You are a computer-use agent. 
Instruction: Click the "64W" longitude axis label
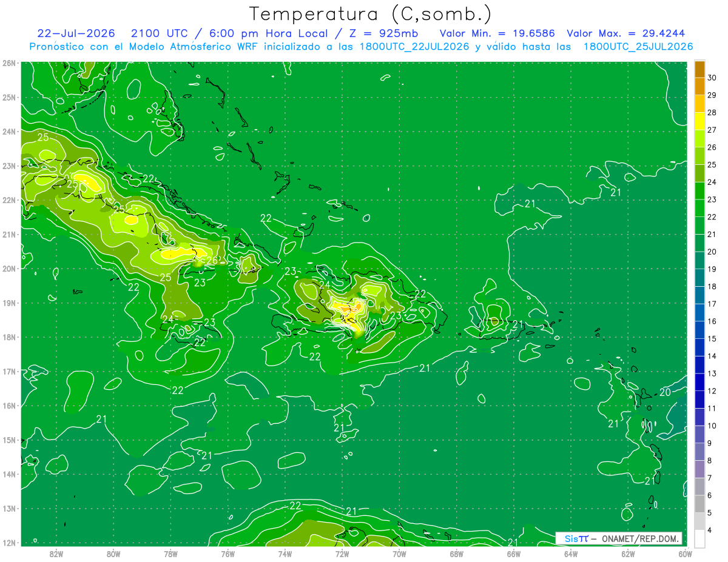(570, 554)
